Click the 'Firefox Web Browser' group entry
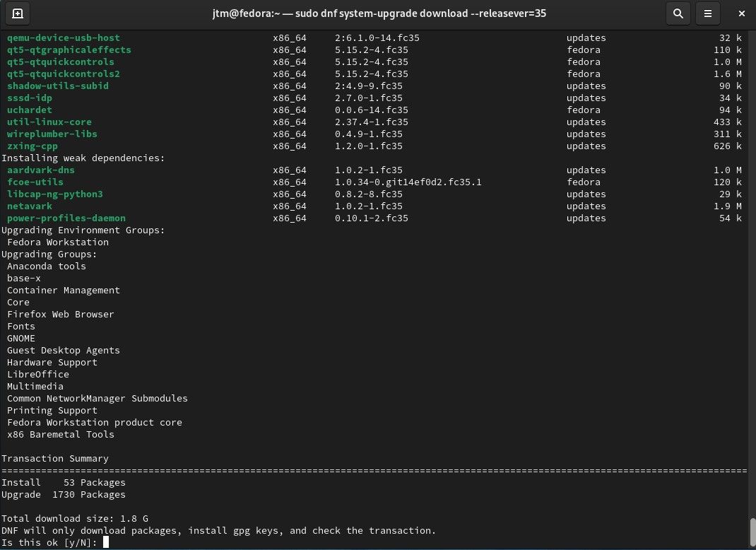The image size is (756, 550). (x=60, y=315)
